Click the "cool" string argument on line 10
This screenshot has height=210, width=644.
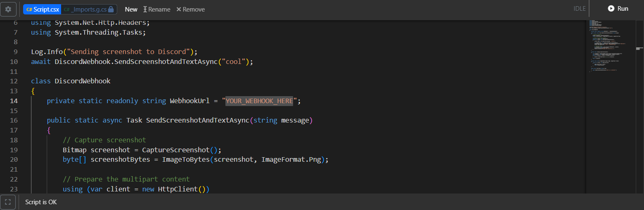[x=233, y=61]
